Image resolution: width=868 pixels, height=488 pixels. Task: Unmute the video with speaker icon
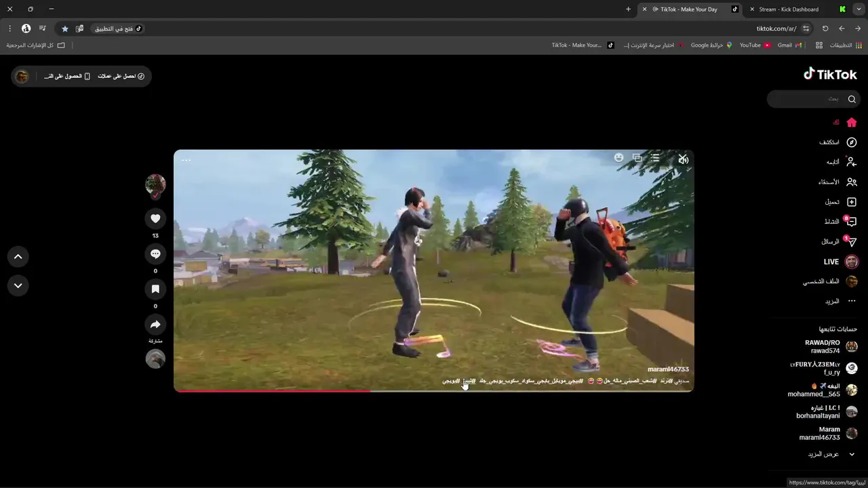pos(683,159)
